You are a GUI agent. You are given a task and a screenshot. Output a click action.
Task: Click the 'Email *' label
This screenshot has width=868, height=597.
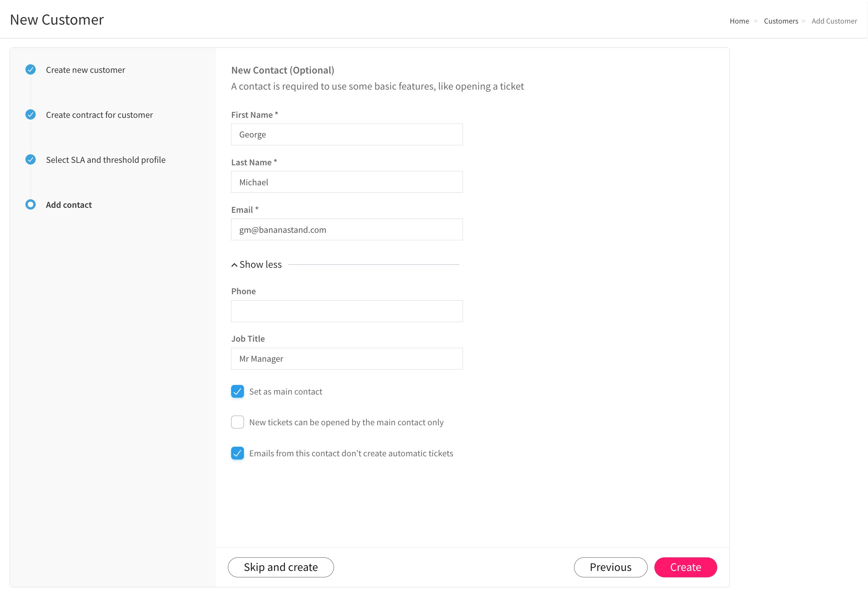pos(245,210)
